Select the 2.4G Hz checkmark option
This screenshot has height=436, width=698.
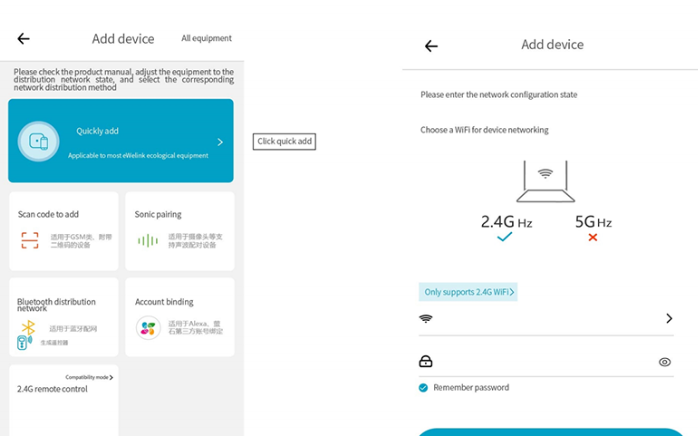coord(504,237)
